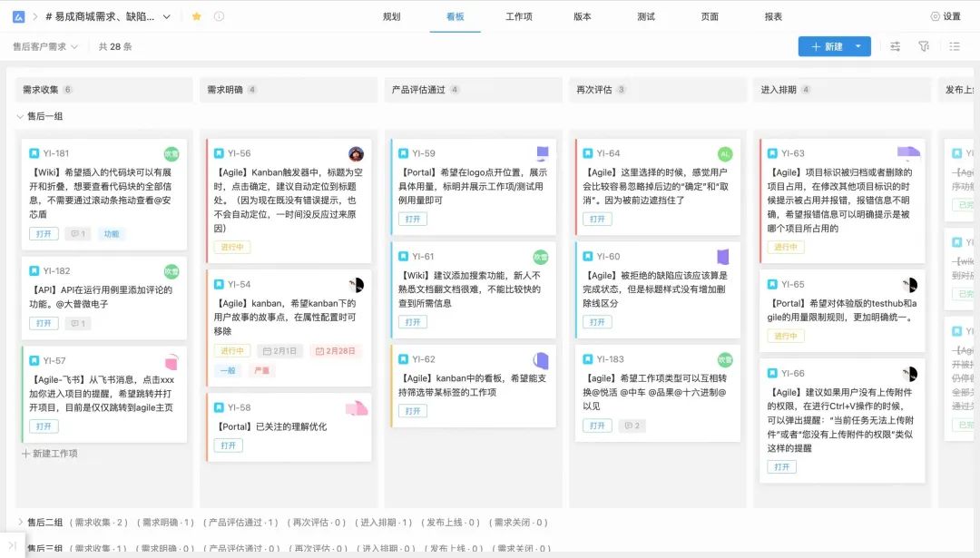
Task: Open project info circle icon
Action: (x=219, y=17)
